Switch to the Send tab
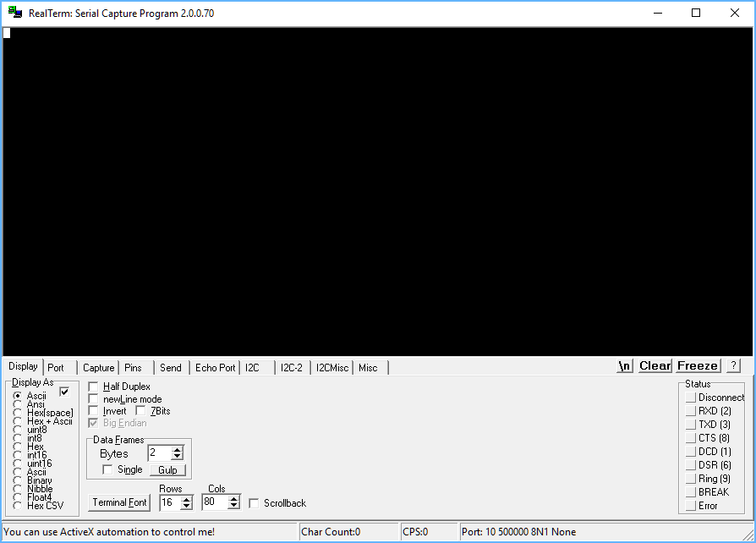756x543 pixels. point(171,367)
